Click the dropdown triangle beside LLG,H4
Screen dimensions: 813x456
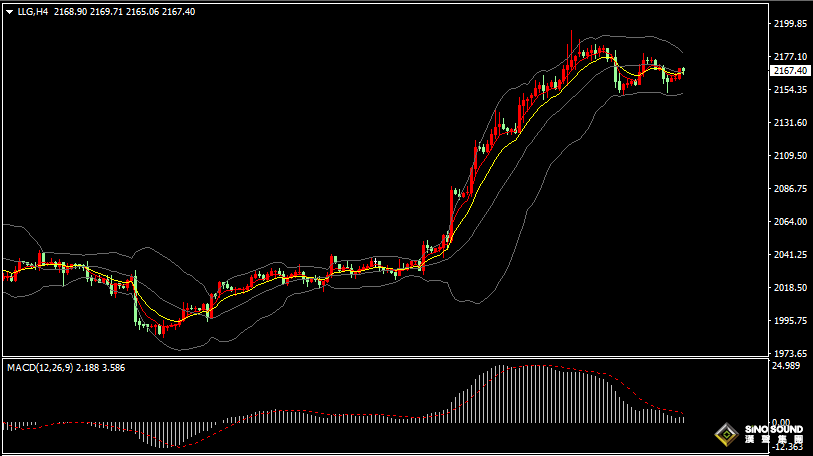[9, 12]
